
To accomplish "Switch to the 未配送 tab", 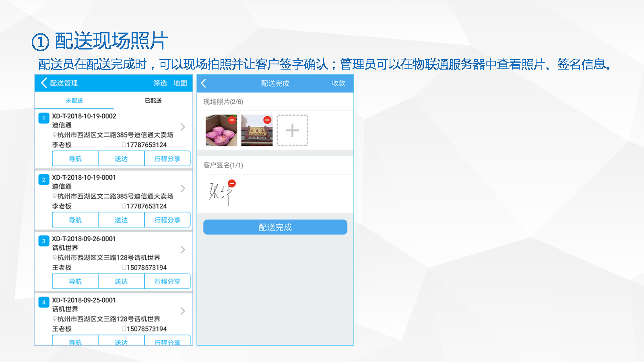I will coord(74,101).
